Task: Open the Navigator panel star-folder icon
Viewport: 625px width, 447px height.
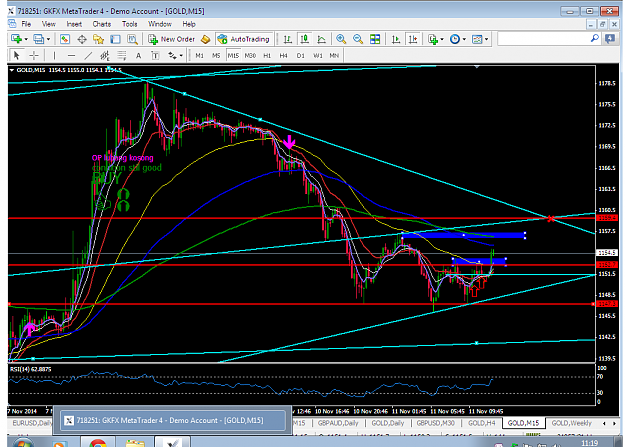Action: click(98, 39)
